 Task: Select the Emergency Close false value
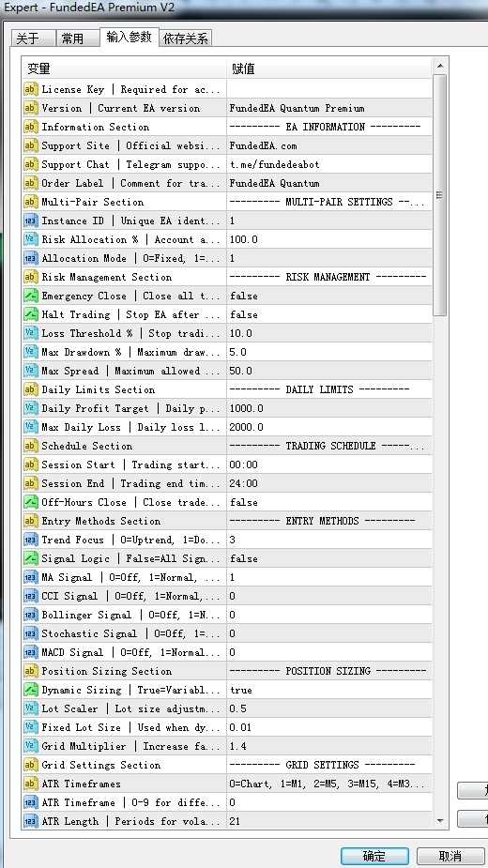tap(244, 296)
